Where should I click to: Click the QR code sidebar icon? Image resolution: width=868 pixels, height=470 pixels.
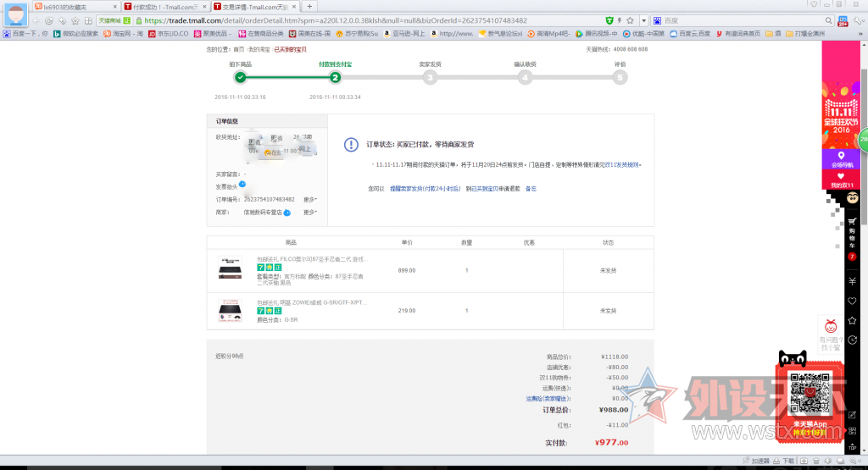pos(853,431)
